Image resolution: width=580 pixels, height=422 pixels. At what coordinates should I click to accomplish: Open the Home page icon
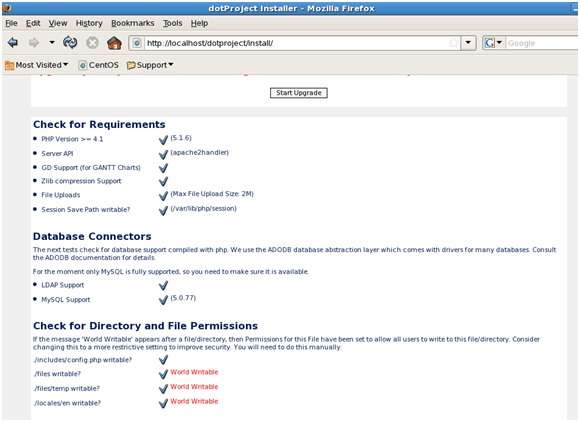[114, 43]
